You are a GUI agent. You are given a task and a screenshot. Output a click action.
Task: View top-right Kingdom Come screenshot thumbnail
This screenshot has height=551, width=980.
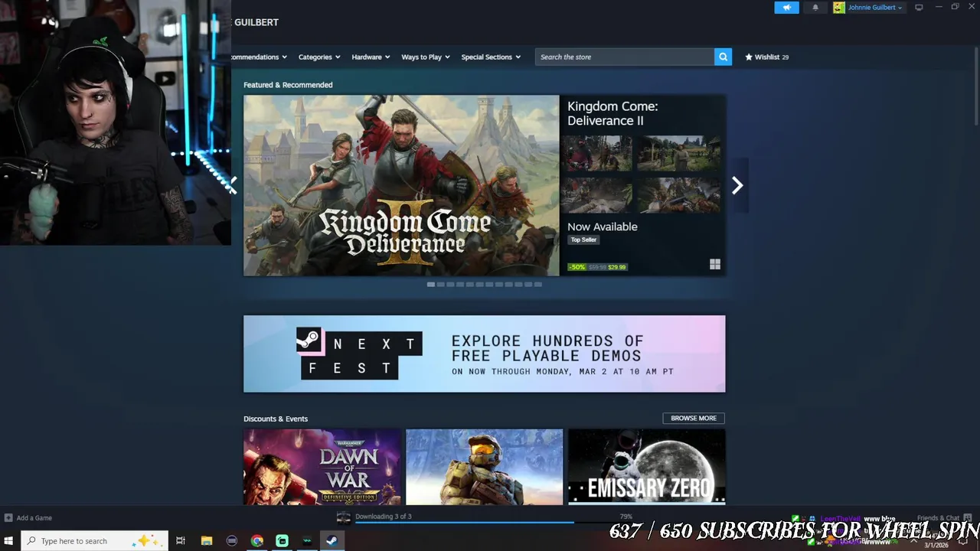(x=679, y=153)
